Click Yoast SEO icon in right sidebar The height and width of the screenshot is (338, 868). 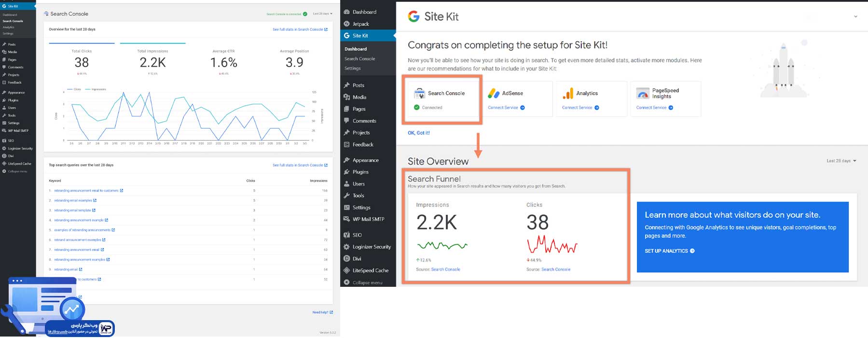(346, 235)
